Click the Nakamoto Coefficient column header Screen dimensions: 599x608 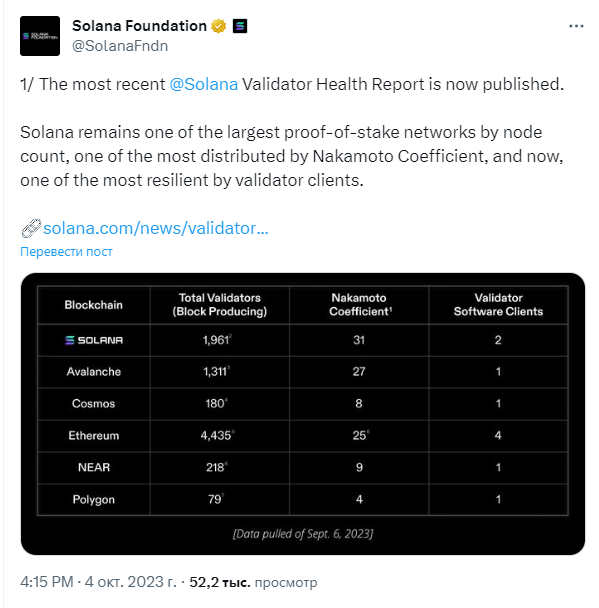pos(359,305)
